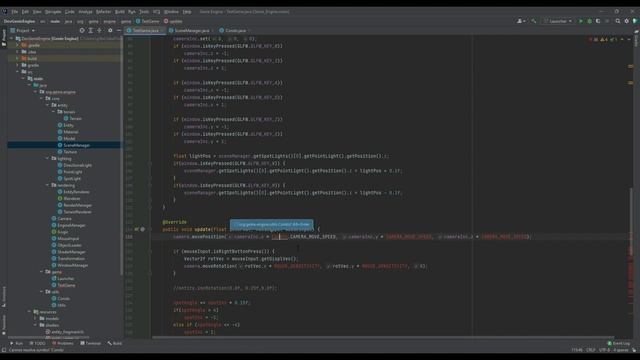640x360 pixels.
Task: Open IDE settings gear icon at top right
Action: [627, 21]
